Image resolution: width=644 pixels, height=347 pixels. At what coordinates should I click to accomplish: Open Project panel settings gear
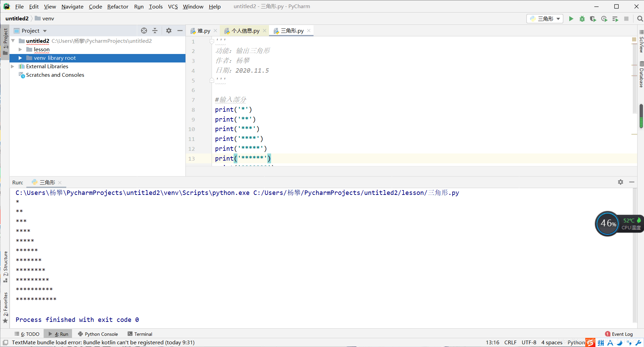point(169,31)
